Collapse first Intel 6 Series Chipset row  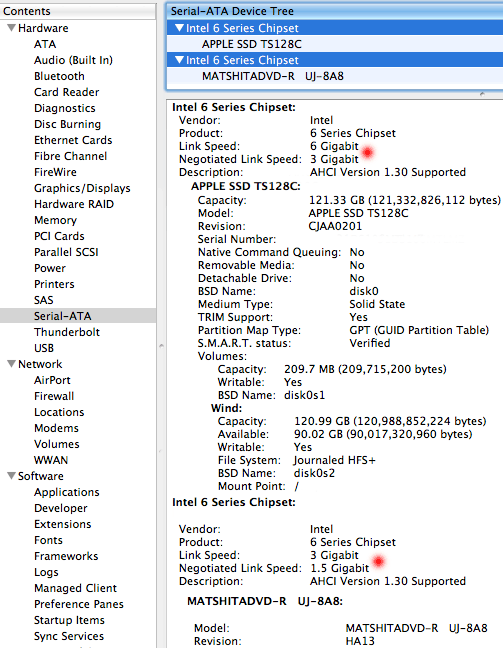179,28
